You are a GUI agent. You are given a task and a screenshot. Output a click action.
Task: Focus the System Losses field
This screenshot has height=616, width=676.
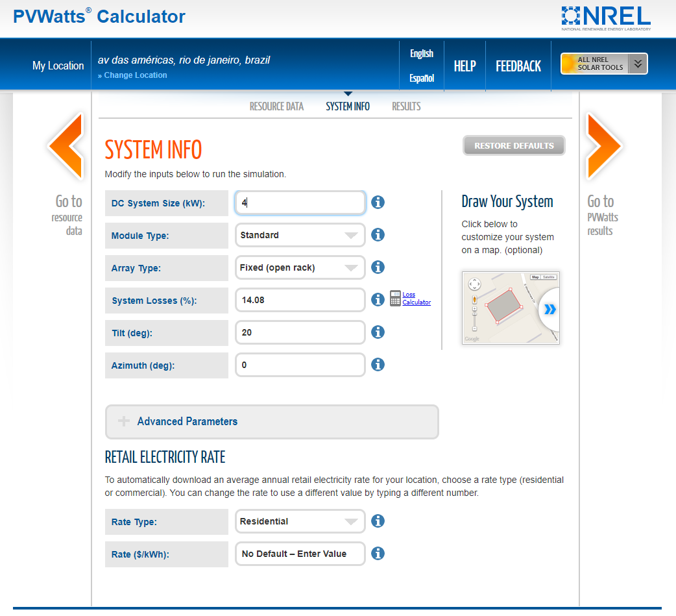click(x=300, y=300)
